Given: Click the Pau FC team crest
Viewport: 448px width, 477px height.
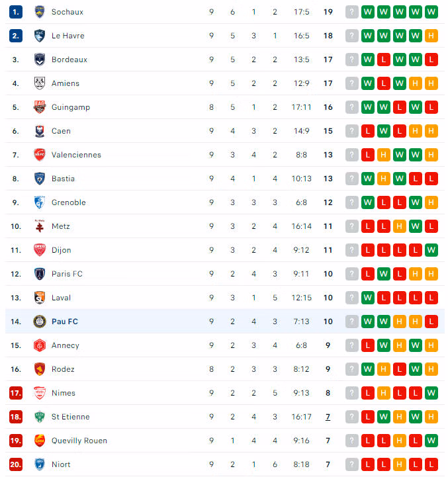Looking at the screenshot, I should pyautogui.click(x=40, y=322).
